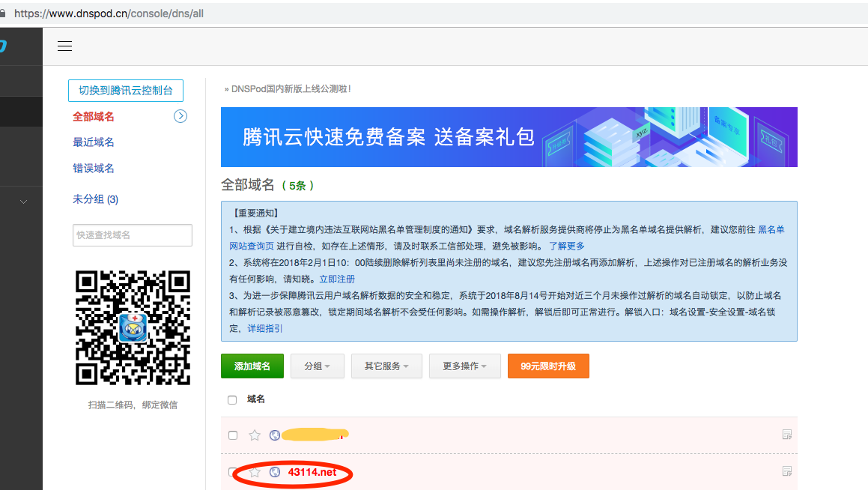Open the 更多操作 dropdown
This screenshot has height=490, width=868.
464,366
